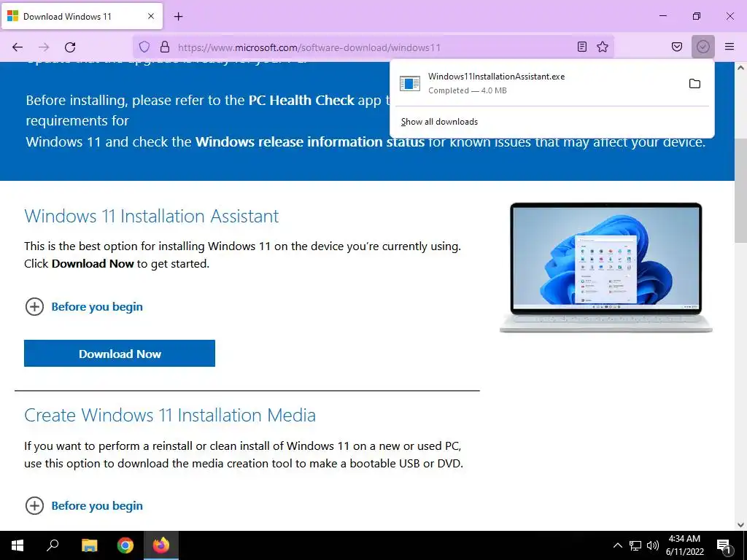Click the Download Now button
The image size is (747, 560).
tap(120, 354)
